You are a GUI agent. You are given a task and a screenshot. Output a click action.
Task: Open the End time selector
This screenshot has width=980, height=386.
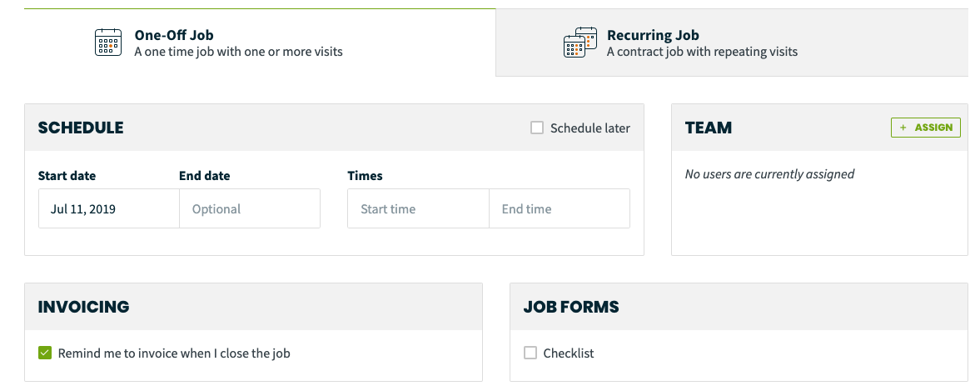click(x=560, y=209)
